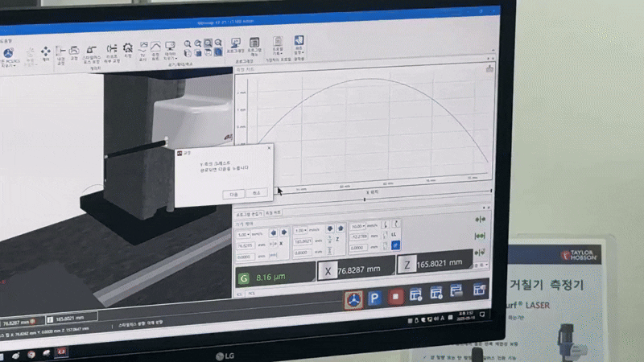This screenshot has width=644, height=362.
Task: Click the cross-shaped four-arrow icon in the ribbon
Action: click(x=45, y=51)
